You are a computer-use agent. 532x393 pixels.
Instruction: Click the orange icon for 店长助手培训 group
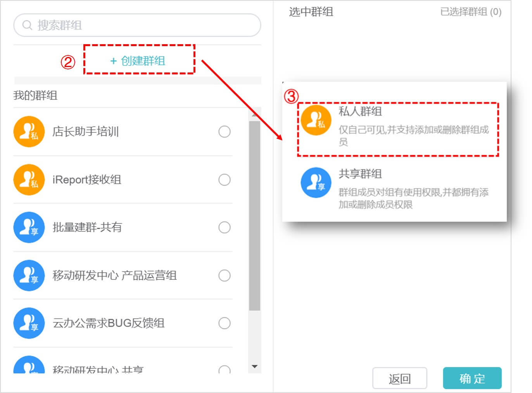(29, 132)
